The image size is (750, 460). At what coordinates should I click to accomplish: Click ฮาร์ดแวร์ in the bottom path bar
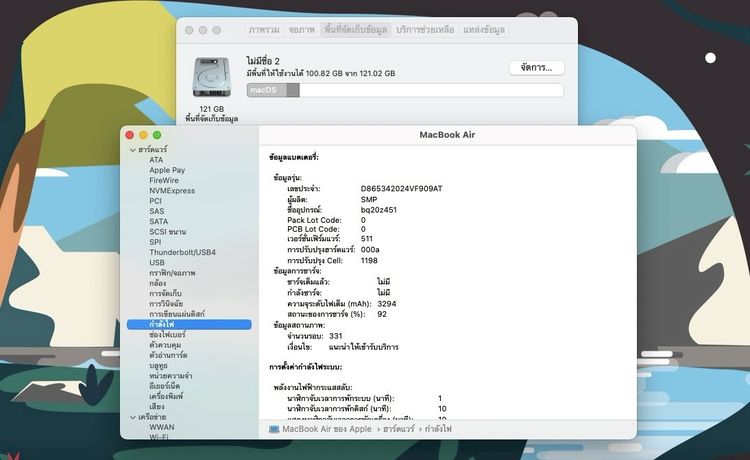point(398,429)
